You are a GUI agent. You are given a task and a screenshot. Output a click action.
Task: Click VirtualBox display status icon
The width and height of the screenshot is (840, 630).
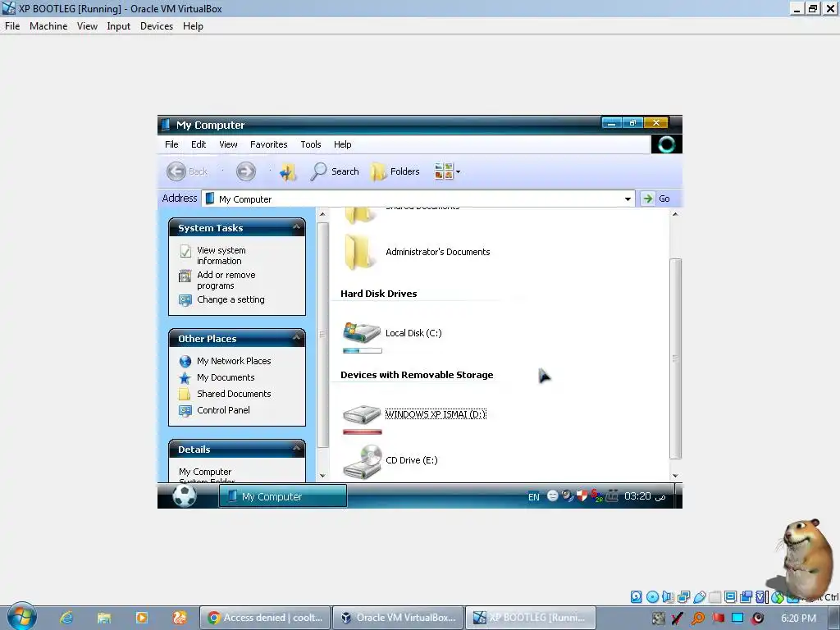tap(730, 596)
